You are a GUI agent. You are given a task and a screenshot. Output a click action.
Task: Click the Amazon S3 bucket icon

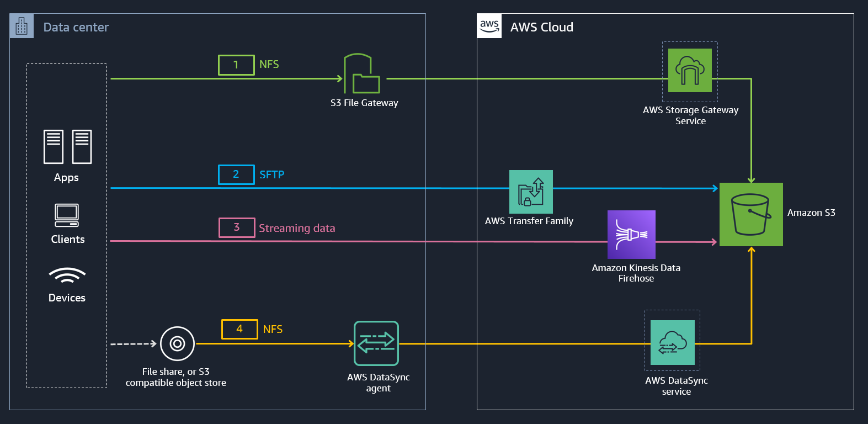[751, 214]
